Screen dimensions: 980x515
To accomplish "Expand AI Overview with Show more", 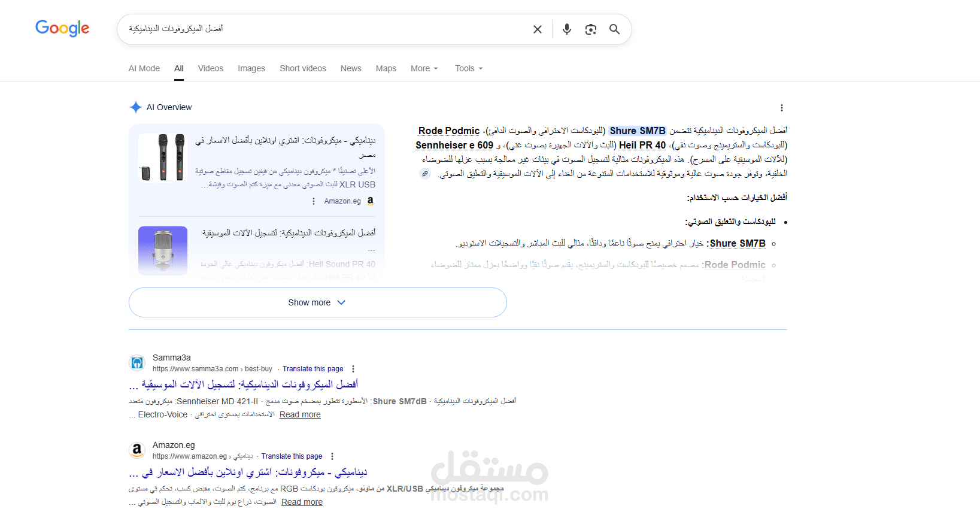I will [x=318, y=302].
